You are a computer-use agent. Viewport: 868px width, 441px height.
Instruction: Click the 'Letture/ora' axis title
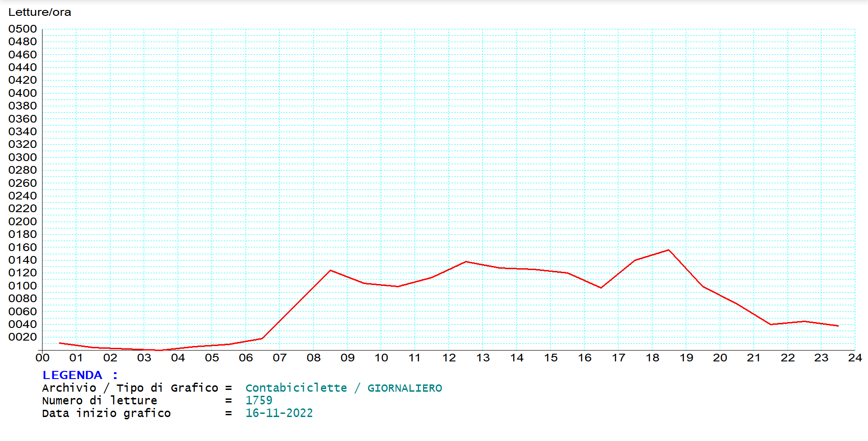click(40, 12)
